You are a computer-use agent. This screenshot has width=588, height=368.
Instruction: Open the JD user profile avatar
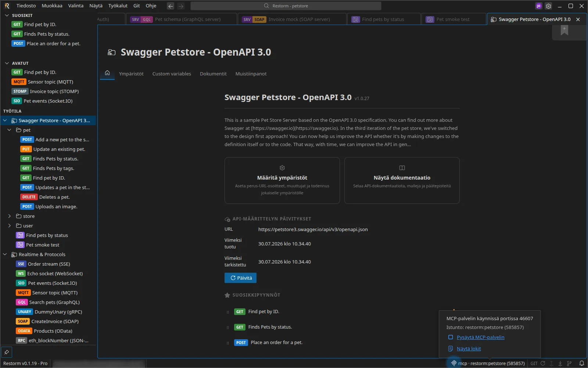coord(539,6)
